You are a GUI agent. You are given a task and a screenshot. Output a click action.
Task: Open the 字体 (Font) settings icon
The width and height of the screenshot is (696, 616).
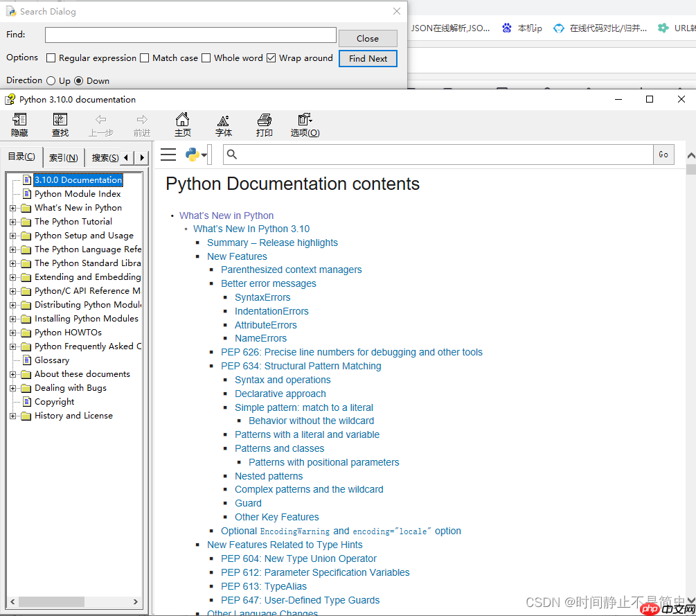tap(223, 125)
